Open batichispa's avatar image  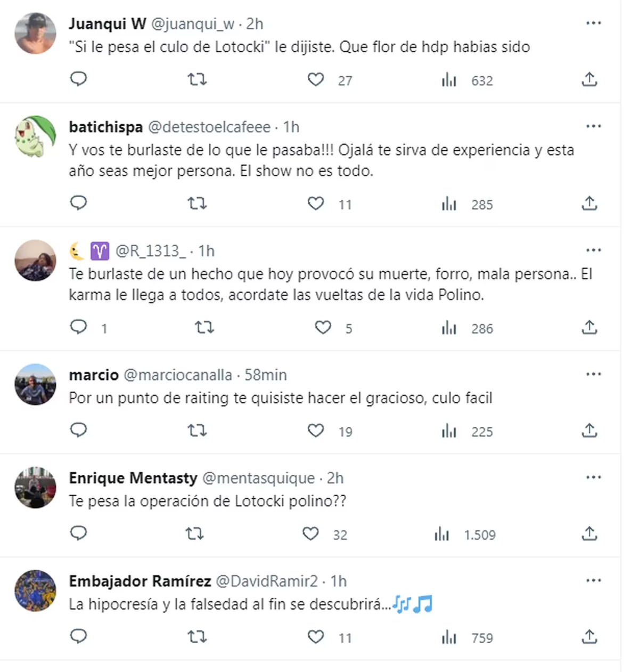(x=35, y=137)
